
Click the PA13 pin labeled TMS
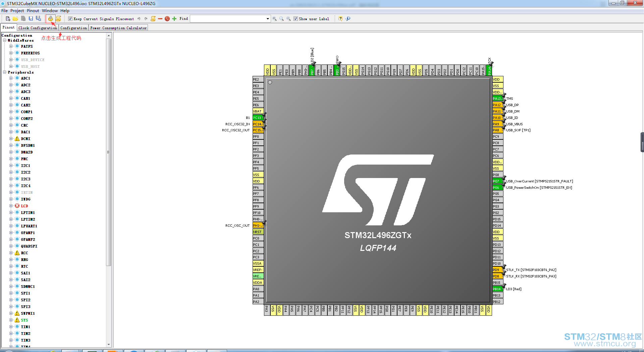498,98
